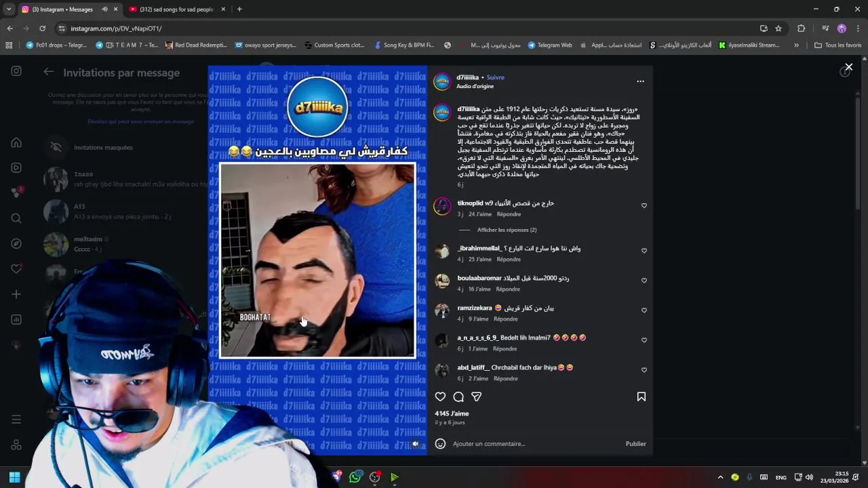This screenshot has width=868, height=488.
Task: Open Search magnifier in Instagram sidebar
Action: click(x=16, y=218)
